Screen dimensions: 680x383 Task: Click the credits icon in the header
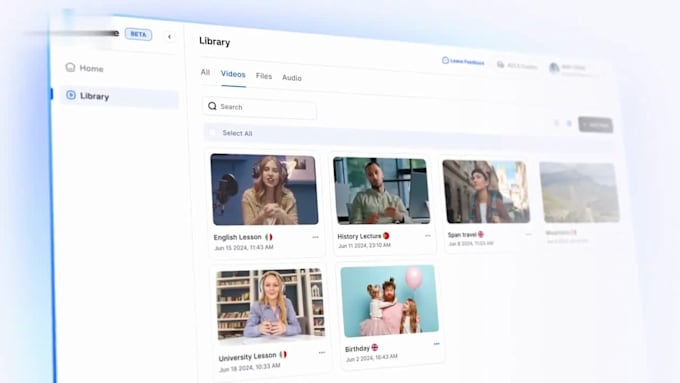click(x=500, y=65)
